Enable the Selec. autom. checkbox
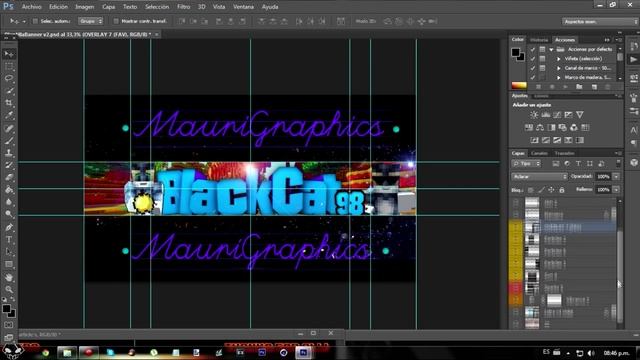Viewport: 640px width, 360px height. pyautogui.click(x=35, y=21)
